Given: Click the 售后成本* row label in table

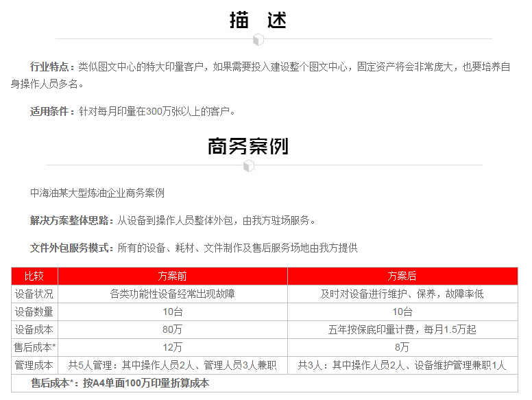Looking at the screenshot, I should tap(34, 347).
